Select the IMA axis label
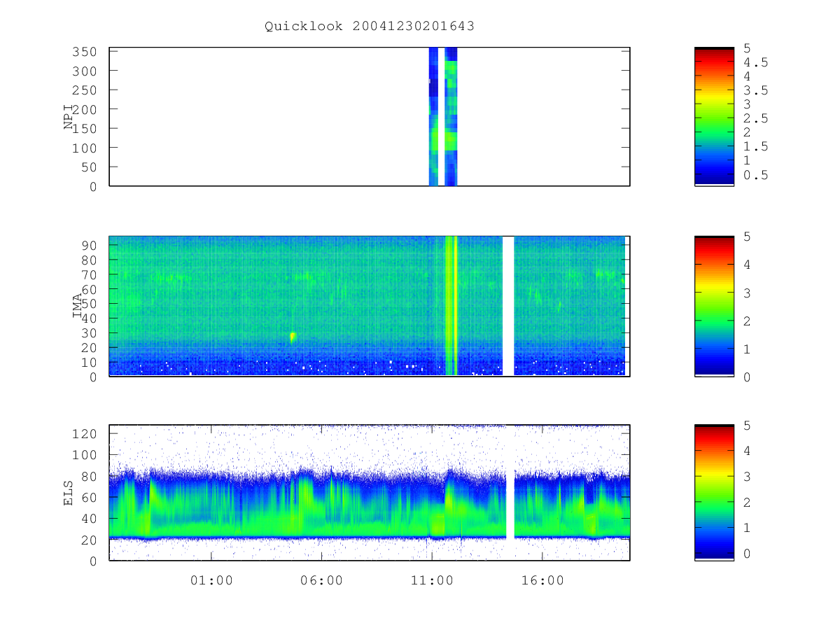This screenshot has width=840, height=630. click(x=78, y=306)
